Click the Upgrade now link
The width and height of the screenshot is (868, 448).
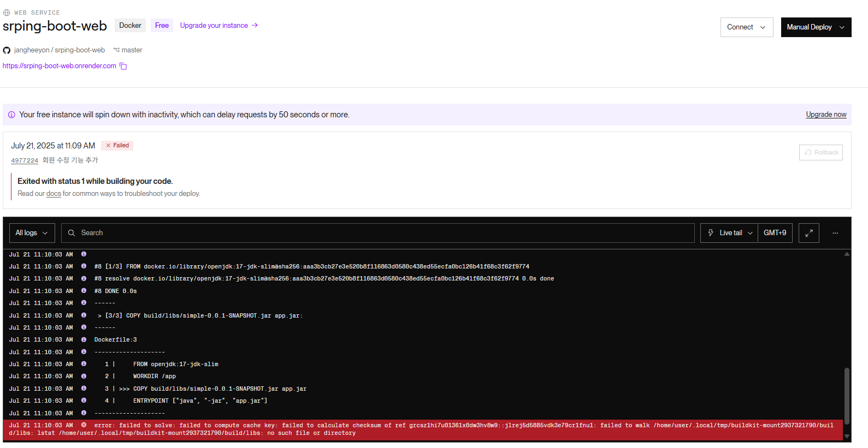click(826, 115)
